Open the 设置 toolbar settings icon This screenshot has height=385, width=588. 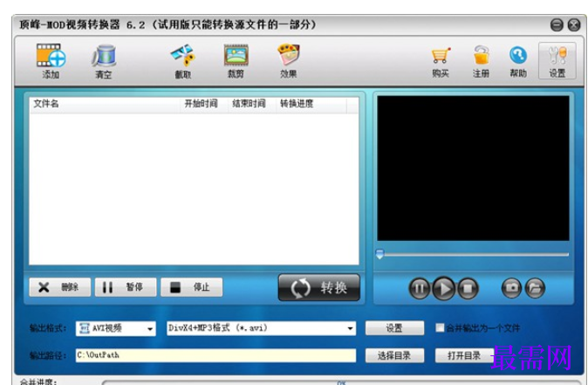pyautogui.click(x=557, y=61)
